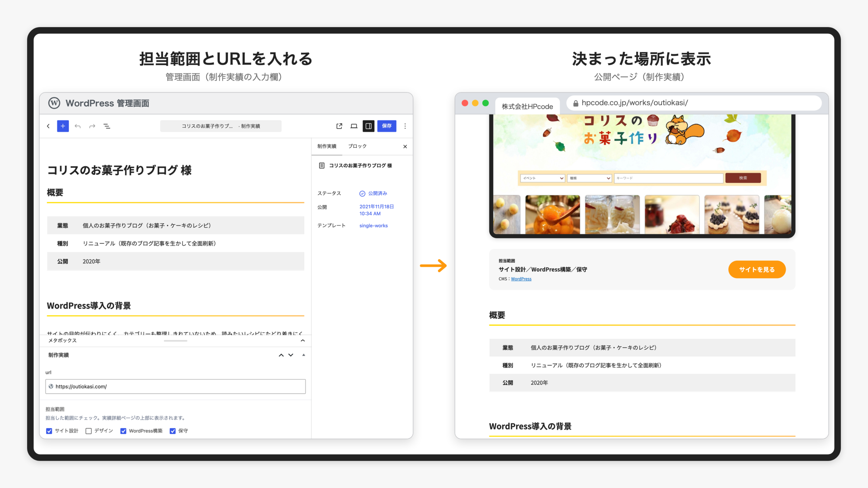Click the orange apricot jam thumbnail
The width and height of the screenshot is (868, 488).
(x=553, y=215)
